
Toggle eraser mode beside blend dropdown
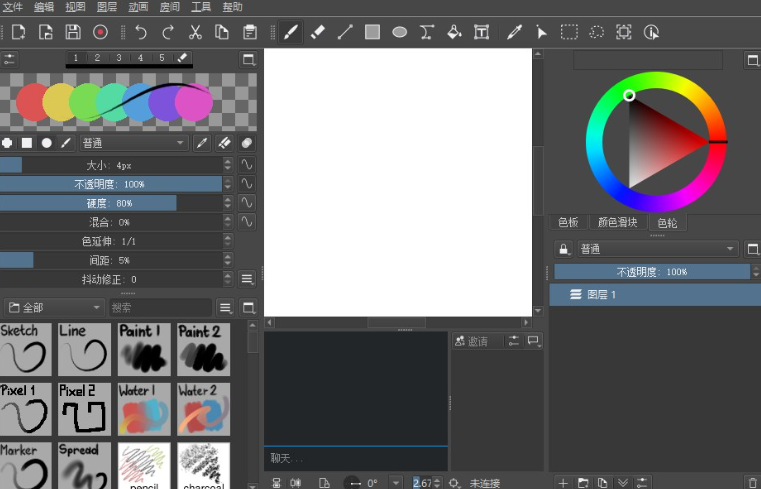point(224,143)
